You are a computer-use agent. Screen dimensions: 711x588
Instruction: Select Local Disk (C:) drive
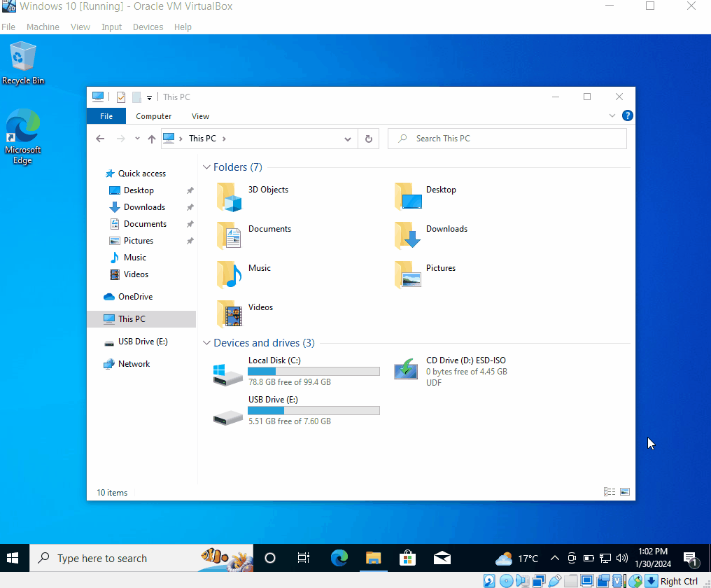[296, 372]
